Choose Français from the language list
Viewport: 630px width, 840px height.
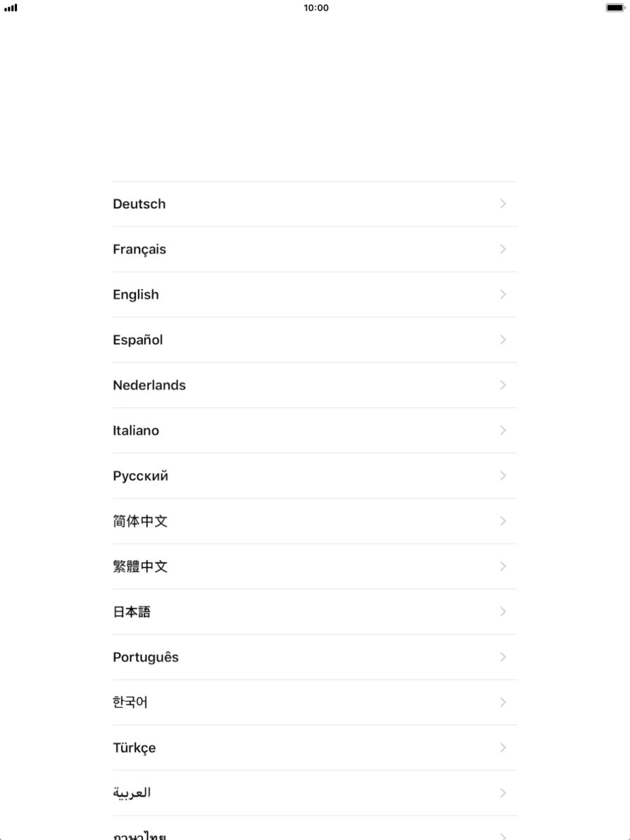(139, 249)
